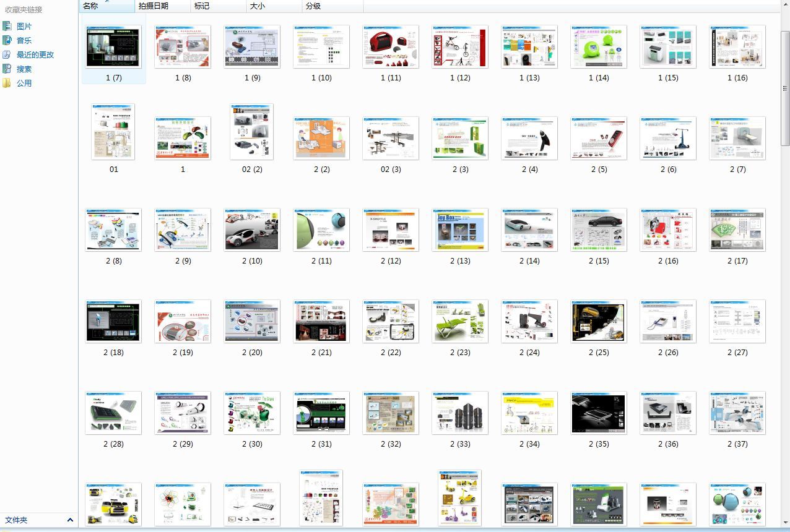Click the 最近的更改 (Recently Changed) icon

(7, 54)
